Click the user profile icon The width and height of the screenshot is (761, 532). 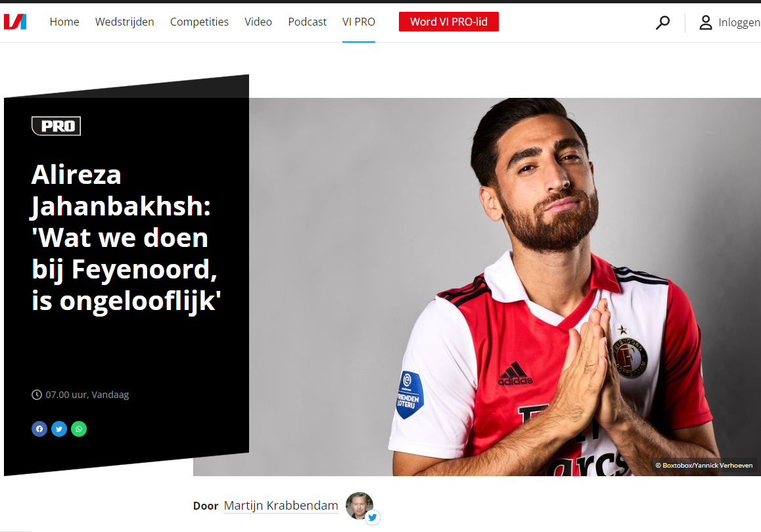(x=706, y=22)
